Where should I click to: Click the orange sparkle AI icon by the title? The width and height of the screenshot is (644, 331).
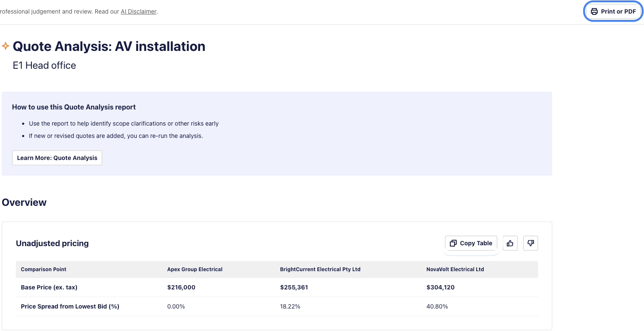pyautogui.click(x=6, y=46)
